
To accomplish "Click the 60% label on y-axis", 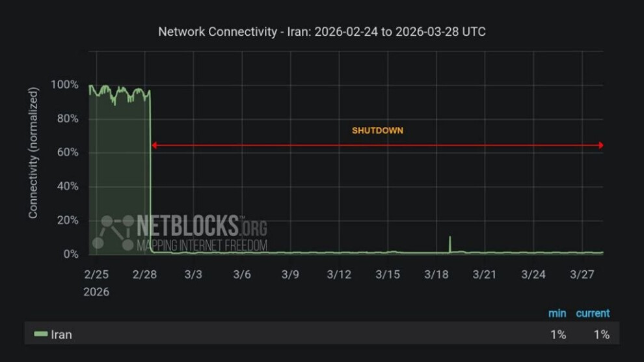I will (67, 153).
